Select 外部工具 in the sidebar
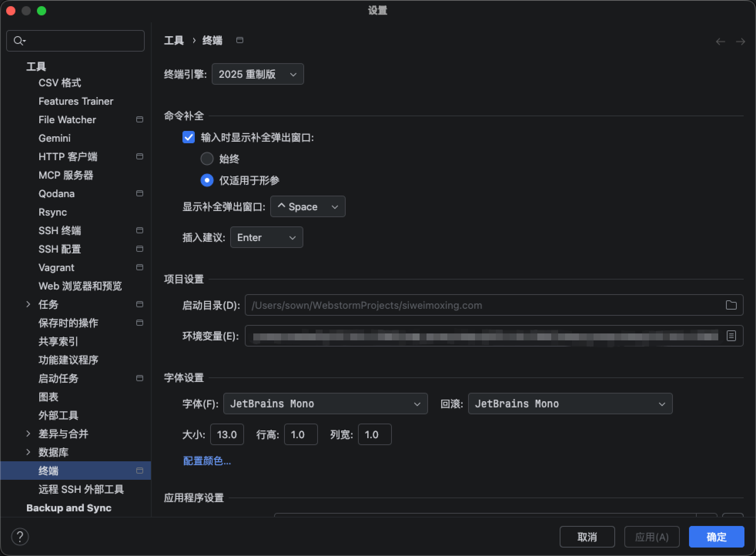This screenshot has height=556, width=756. coord(59,415)
